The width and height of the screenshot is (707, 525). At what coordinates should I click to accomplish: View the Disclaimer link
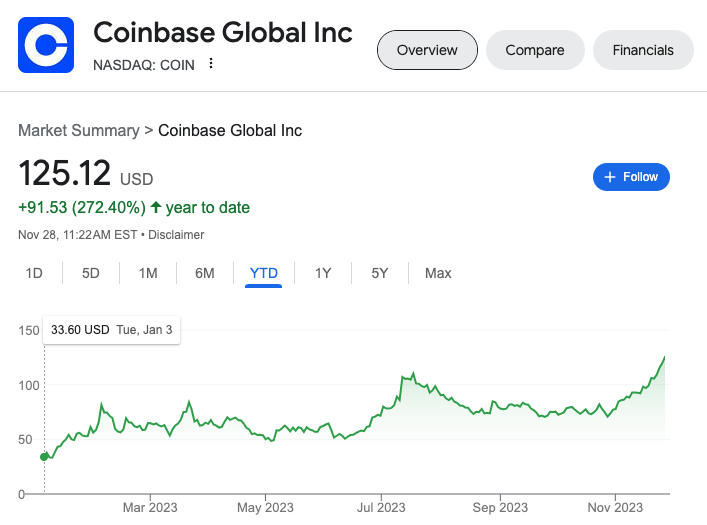click(x=178, y=235)
